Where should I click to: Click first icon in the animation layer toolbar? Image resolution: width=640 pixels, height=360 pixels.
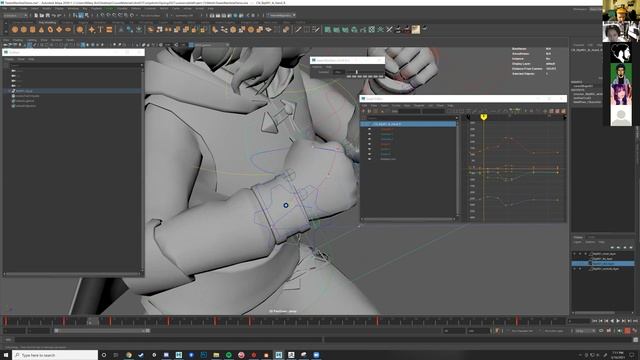pyautogui.click(x=612, y=247)
